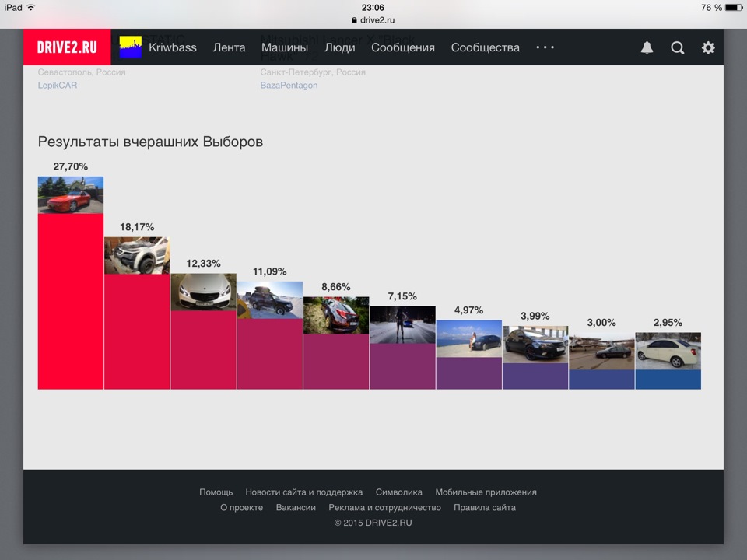747x560 pixels.
Task: Open BazaPentagon user link
Action: [289, 86]
